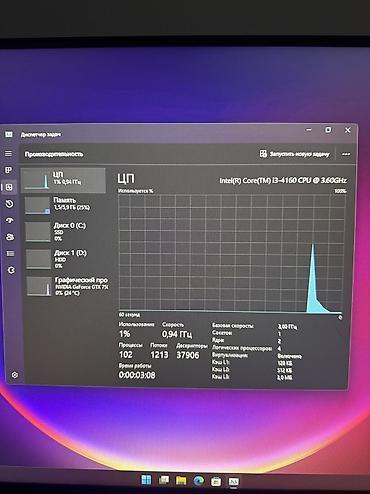Click the '60 секунд' graph label
The width and height of the screenshot is (370, 494).
coord(129,315)
